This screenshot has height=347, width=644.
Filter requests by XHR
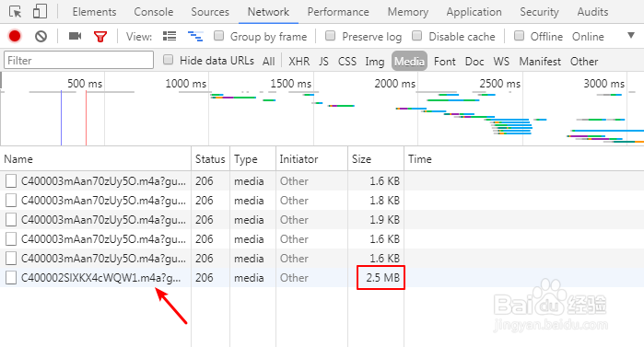coord(299,62)
